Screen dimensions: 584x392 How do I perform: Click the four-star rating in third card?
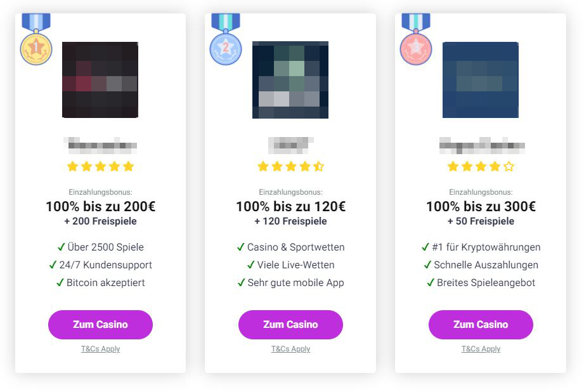tap(481, 166)
